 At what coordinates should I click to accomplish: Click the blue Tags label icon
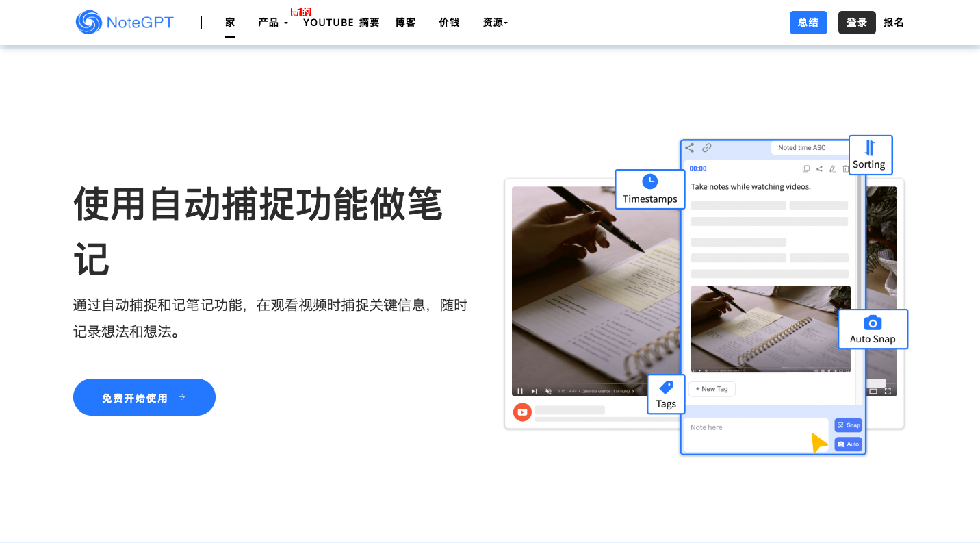pyautogui.click(x=666, y=388)
